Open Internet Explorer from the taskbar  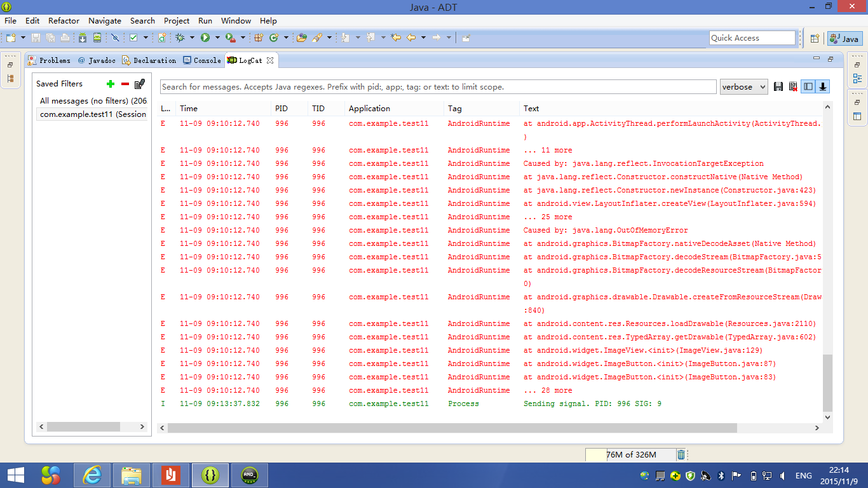(x=93, y=475)
